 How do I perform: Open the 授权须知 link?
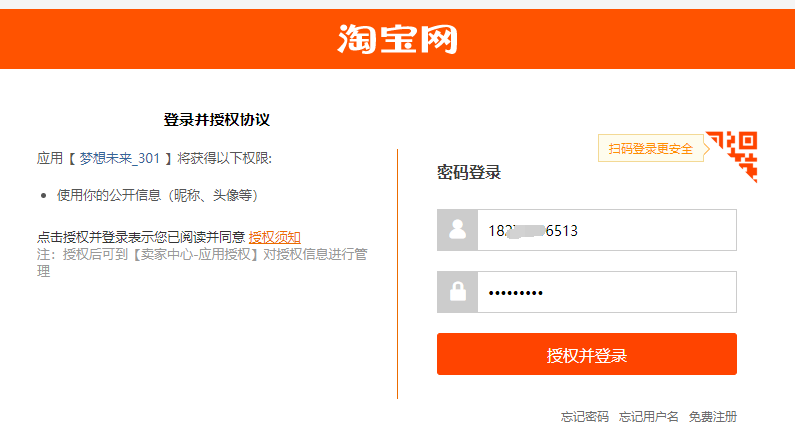coord(275,237)
